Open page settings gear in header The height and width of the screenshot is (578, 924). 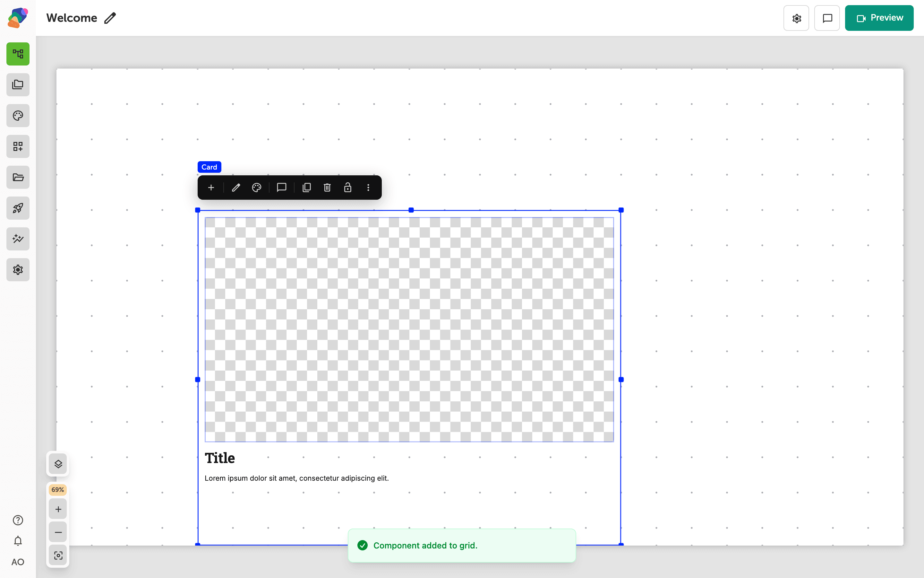796,18
